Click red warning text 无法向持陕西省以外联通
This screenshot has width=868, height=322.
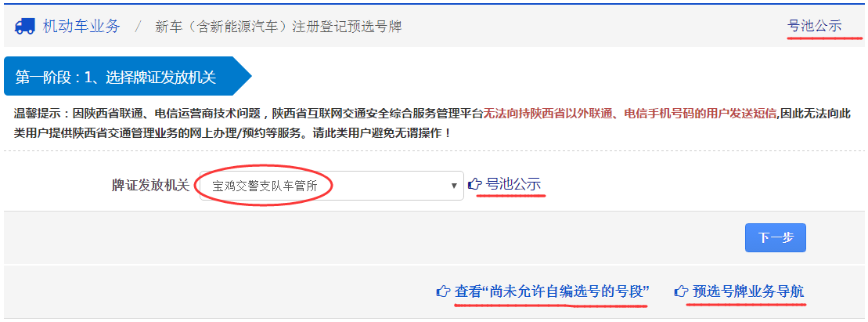[549, 114]
